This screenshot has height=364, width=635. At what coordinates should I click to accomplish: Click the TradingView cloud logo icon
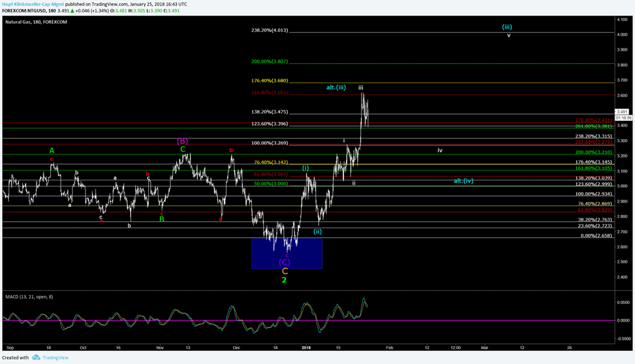coord(36,357)
